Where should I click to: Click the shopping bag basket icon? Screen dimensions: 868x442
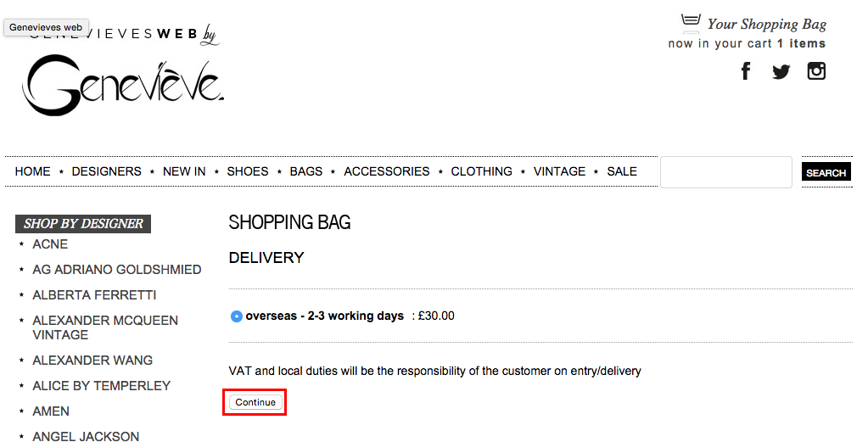click(691, 20)
